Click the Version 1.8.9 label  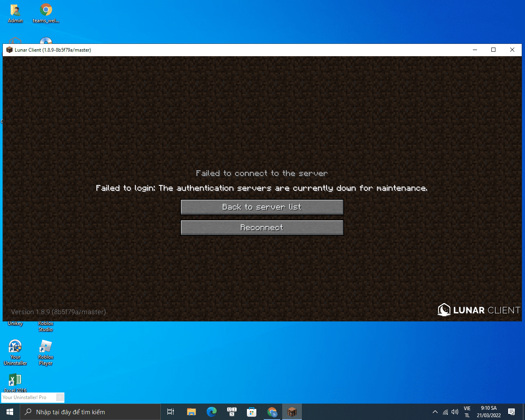click(58, 312)
